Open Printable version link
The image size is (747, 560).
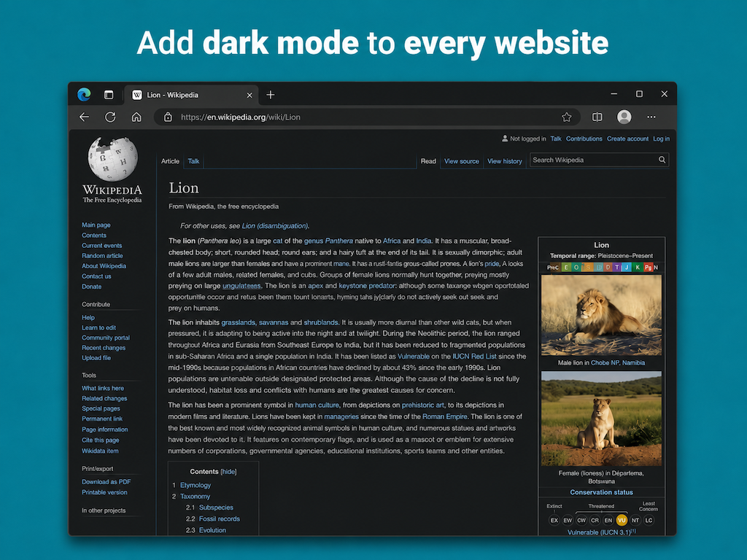click(104, 492)
